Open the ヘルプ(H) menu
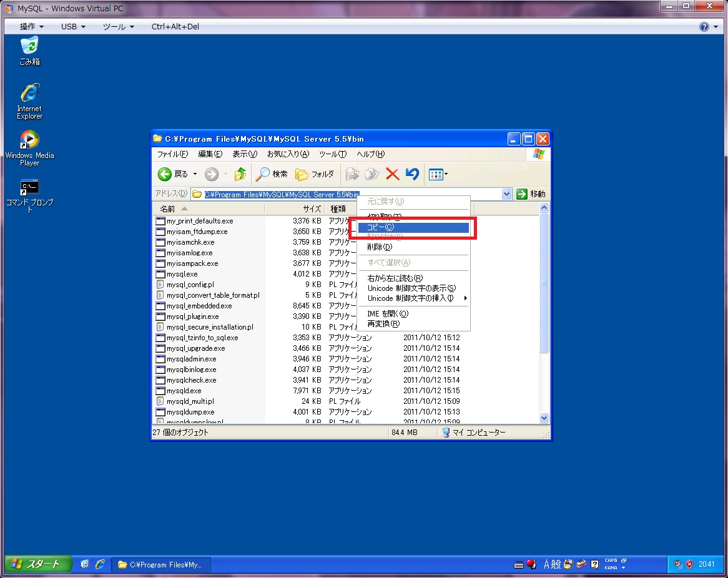 [x=370, y=154]
